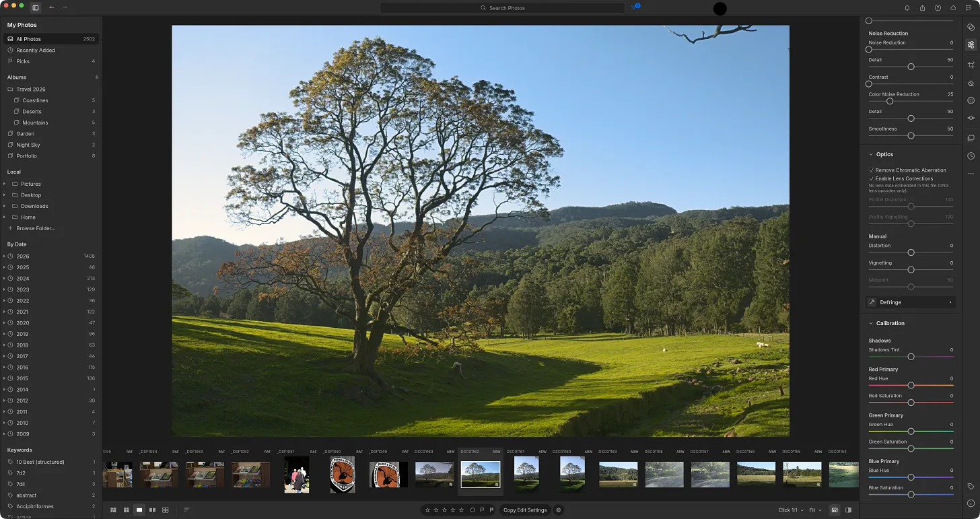
Task: Flag the photo as a pick
Action: [482, 510]
